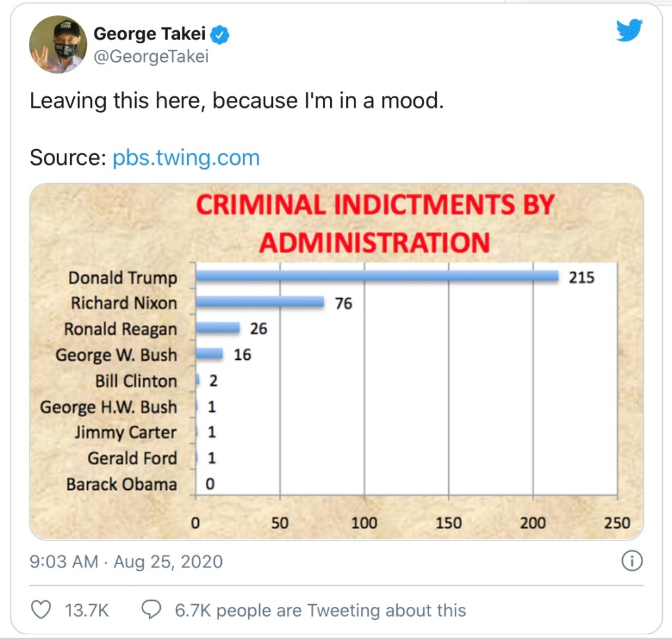Click the George W. Bush chart bar
The width and height of the screenshot is (672, 639).
(209, 354)
